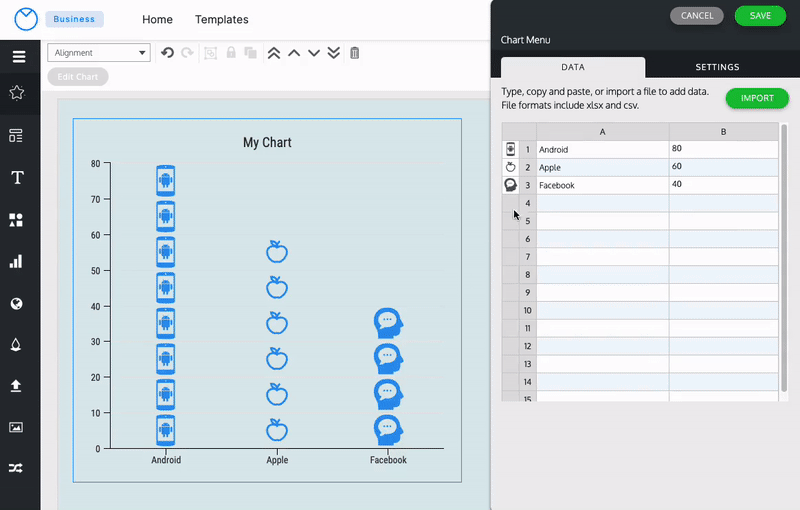The height and width of the screenshot is (510, 800).
Task: Click the Cancel button
Action: tap(697, 16)
